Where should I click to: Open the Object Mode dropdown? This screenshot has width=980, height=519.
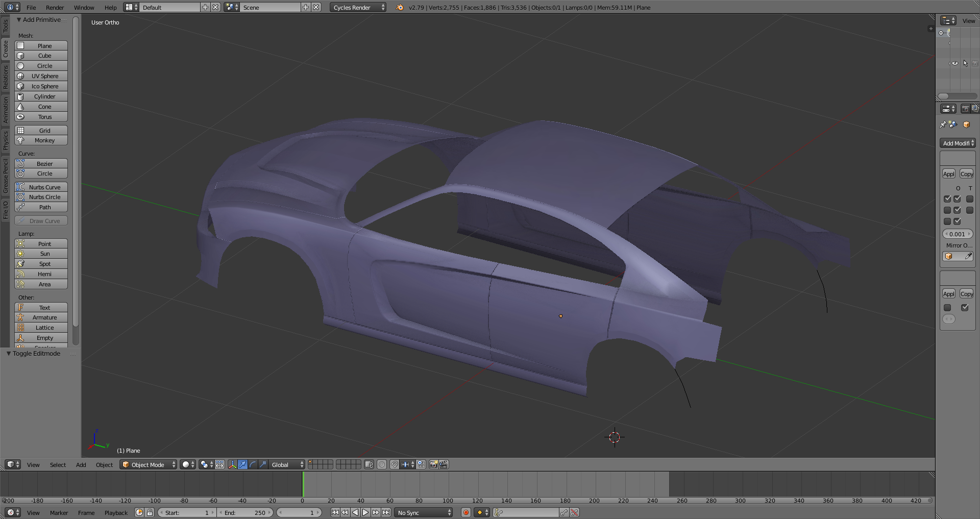pyautogui.click(x=149, y=464)
